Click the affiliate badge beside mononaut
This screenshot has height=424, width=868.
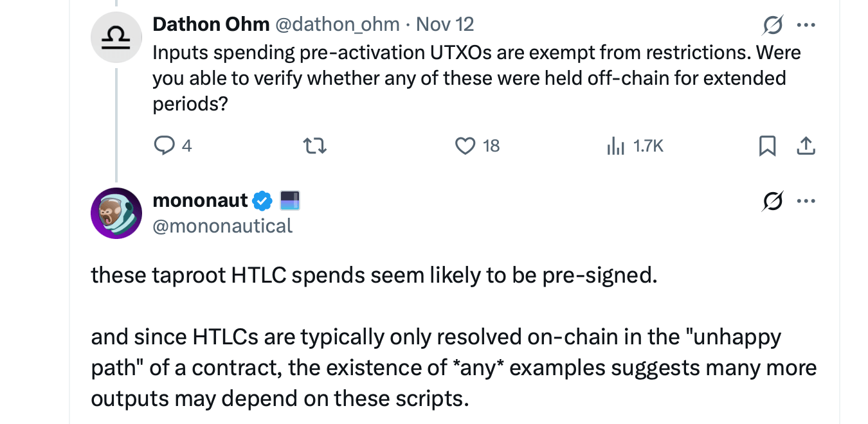[290, 201]
